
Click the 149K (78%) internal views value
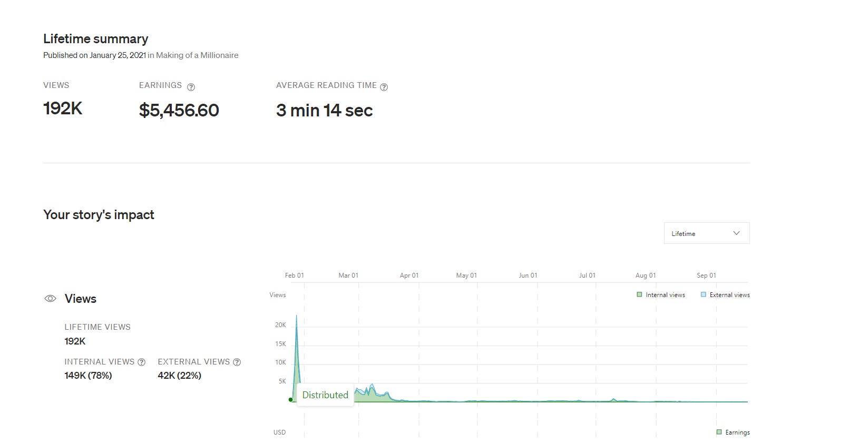(x=88, y=376)
